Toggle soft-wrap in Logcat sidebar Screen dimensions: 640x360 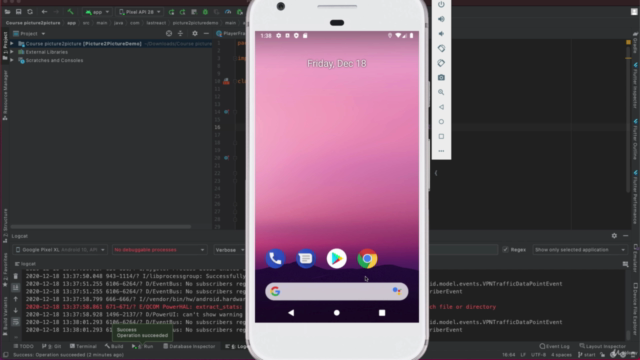click(16, 322)
